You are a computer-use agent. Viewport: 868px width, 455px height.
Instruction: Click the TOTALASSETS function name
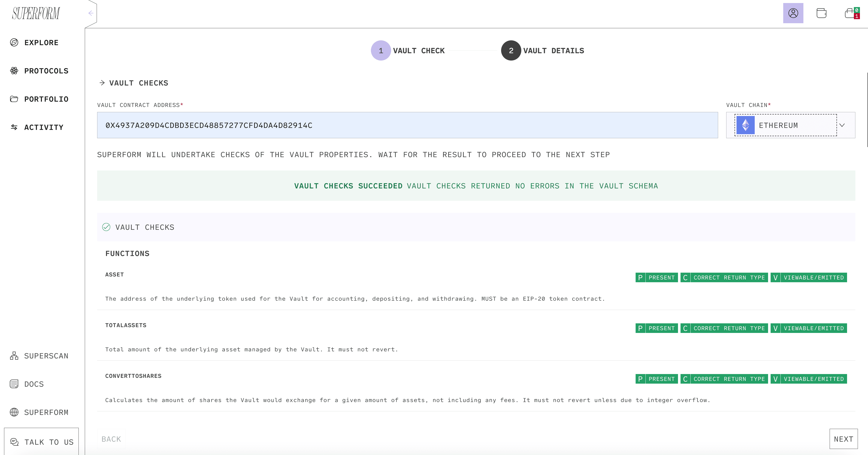(126, 325)
